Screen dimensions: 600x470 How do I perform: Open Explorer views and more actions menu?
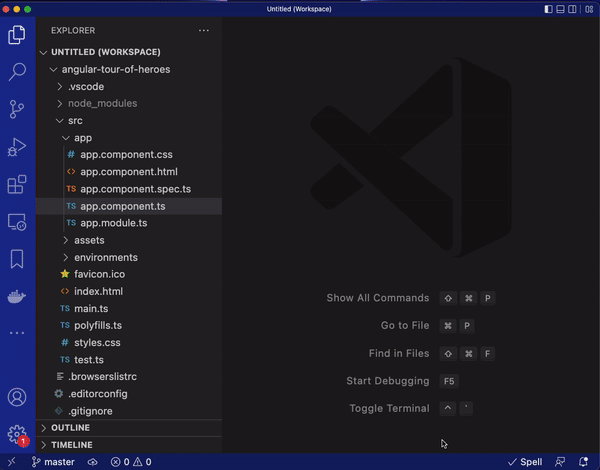(x=204, y=30)
